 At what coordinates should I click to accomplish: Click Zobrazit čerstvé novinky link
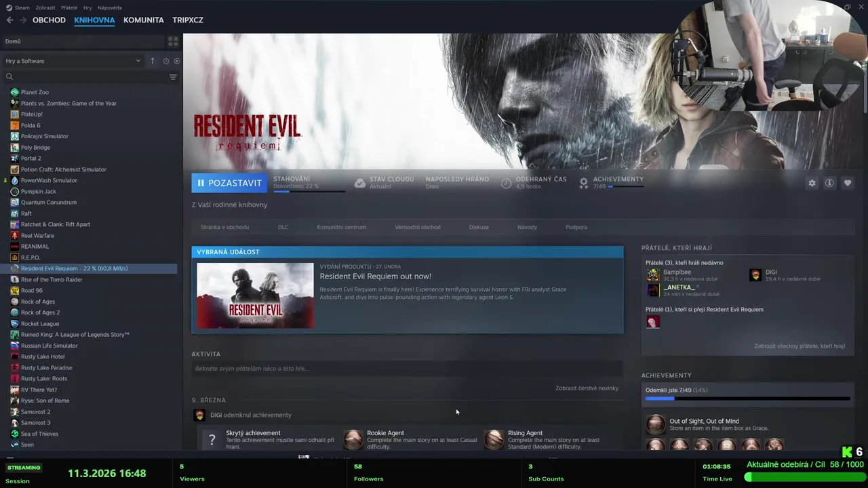pos(587,388)
